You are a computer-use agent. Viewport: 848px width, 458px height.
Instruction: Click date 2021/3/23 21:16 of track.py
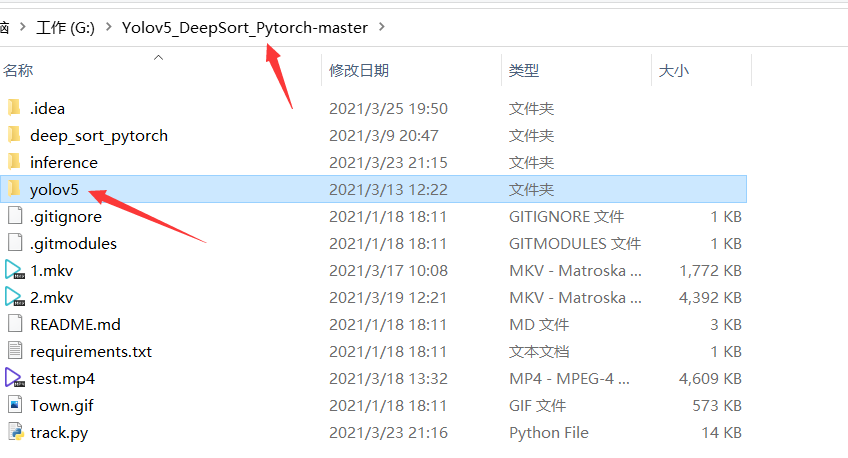pos(388,433)
